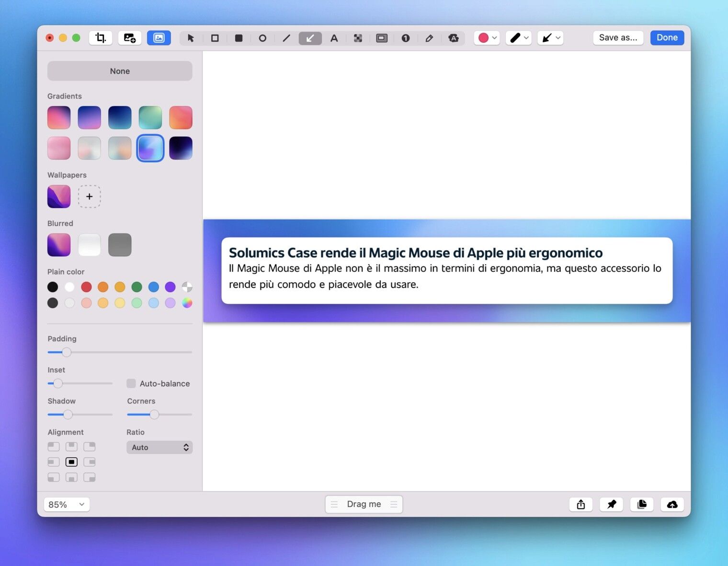Choose the outlined Rectangle tool
The image size is (728, 566).
[x=215, y=38]
